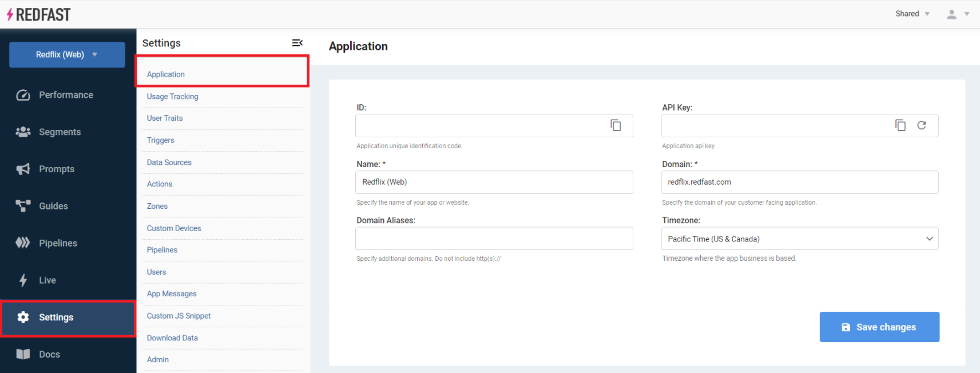Click the Application page heading
Image resolution: width=980 pixels, height=373 pixels.
tap(358, 46)
